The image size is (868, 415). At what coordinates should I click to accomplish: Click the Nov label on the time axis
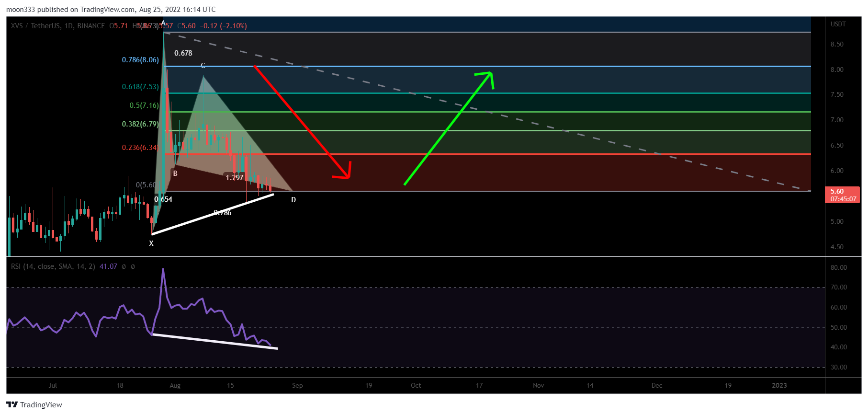539,386
